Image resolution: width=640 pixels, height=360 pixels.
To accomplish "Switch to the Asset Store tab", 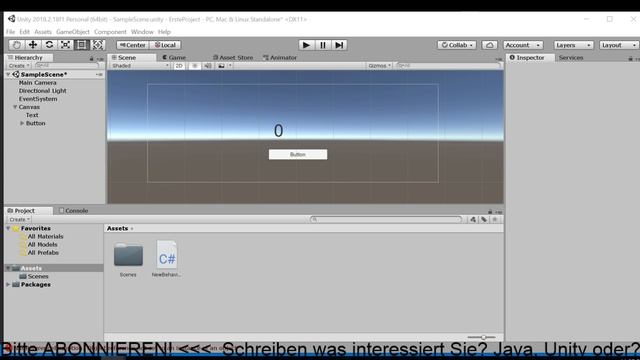I will tap(233, 58).
